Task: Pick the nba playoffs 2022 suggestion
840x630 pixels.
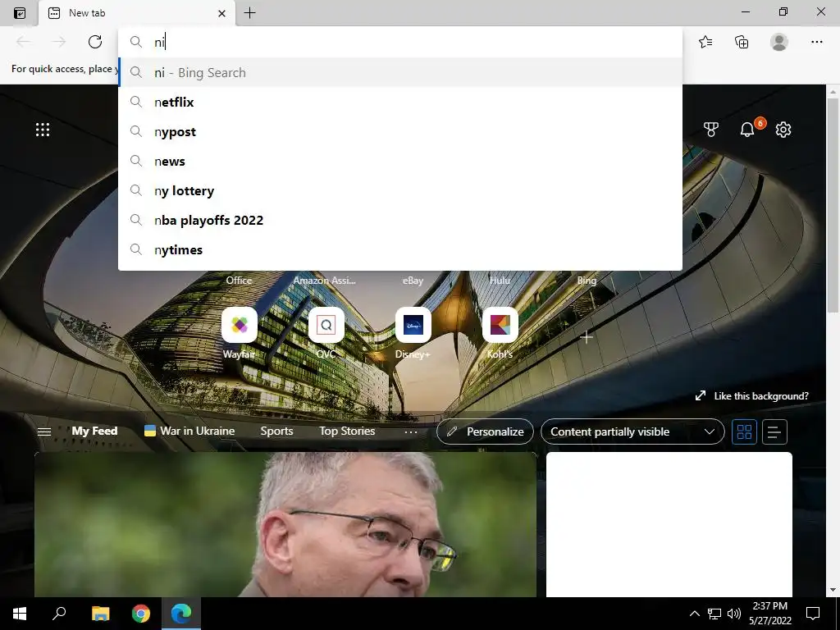Action: [x=400, y=220]
